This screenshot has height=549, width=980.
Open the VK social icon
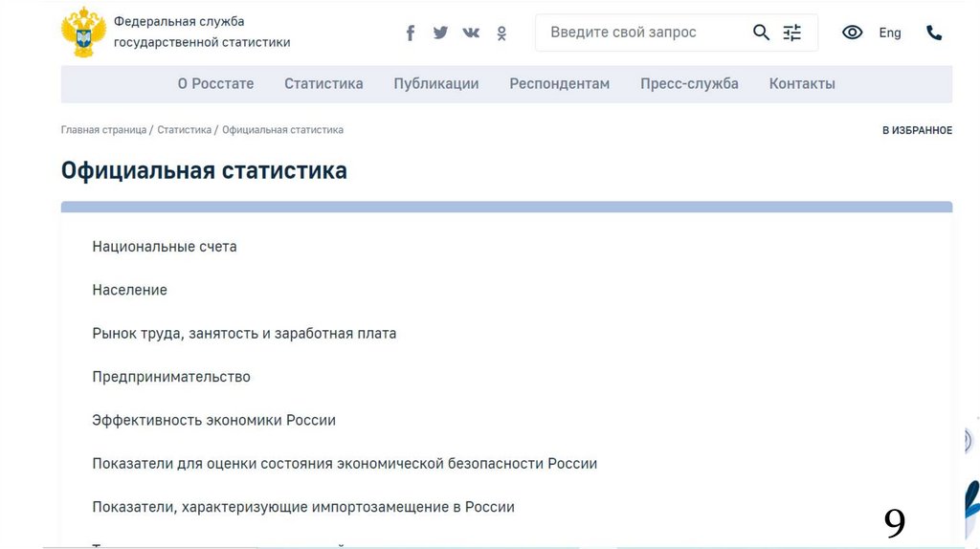(x=471, y=33)
